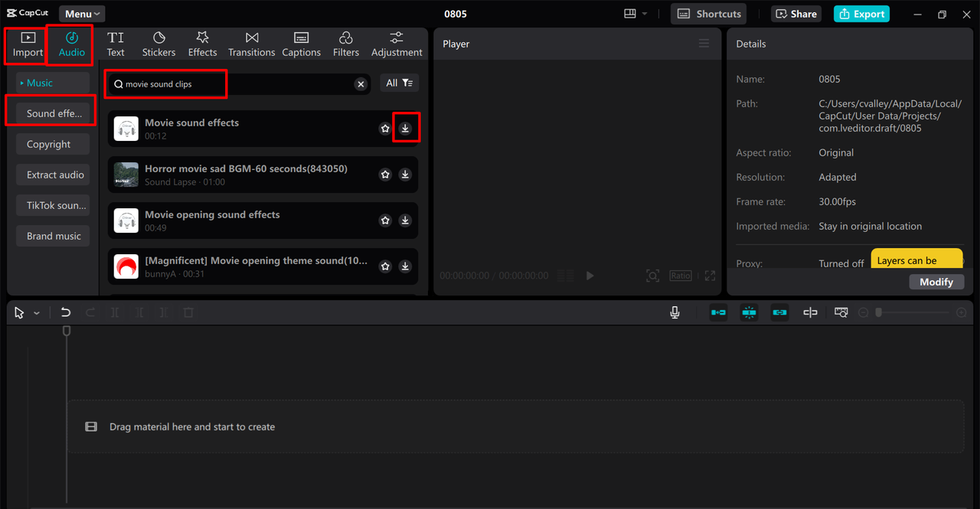Toggle preview axis
This screenshot has width=980, height=509.
click(x=810, y=312)
